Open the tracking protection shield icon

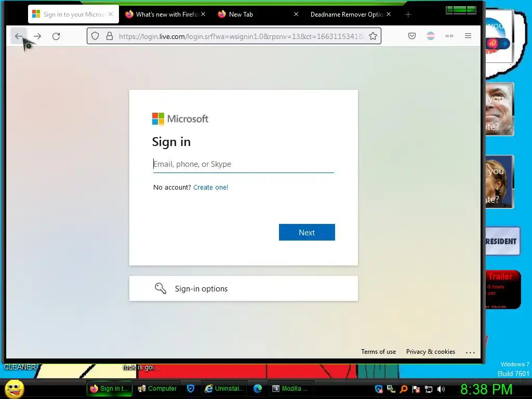click(x=95, y=36)
